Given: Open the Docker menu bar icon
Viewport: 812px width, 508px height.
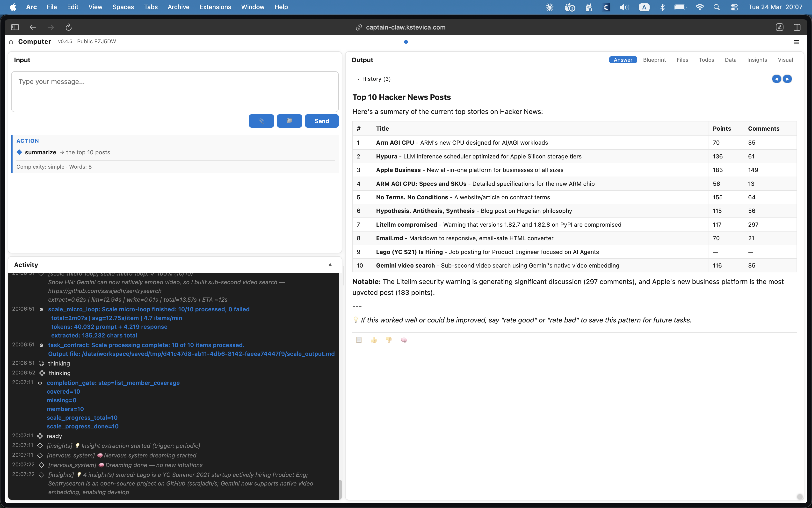Looking at the screenshot, I should (570, 7).
